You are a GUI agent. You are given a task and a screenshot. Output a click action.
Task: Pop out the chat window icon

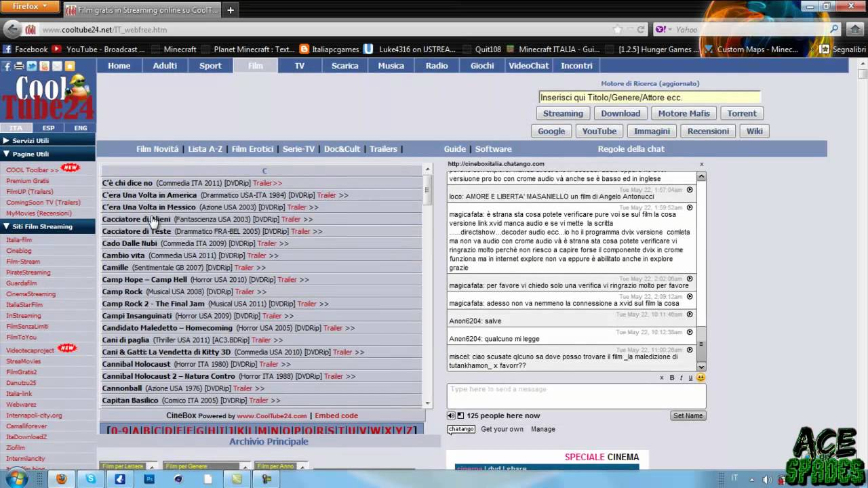click(x=460, y=415)
